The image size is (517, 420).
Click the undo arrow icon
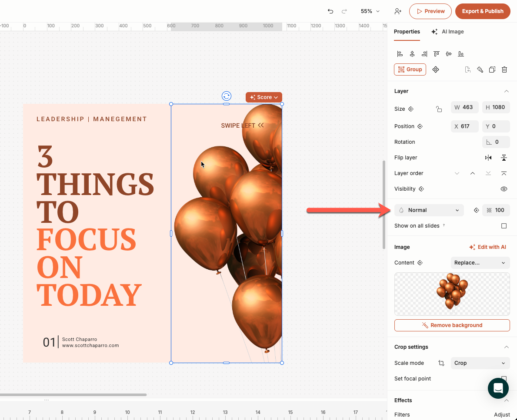tap(330, 11)
